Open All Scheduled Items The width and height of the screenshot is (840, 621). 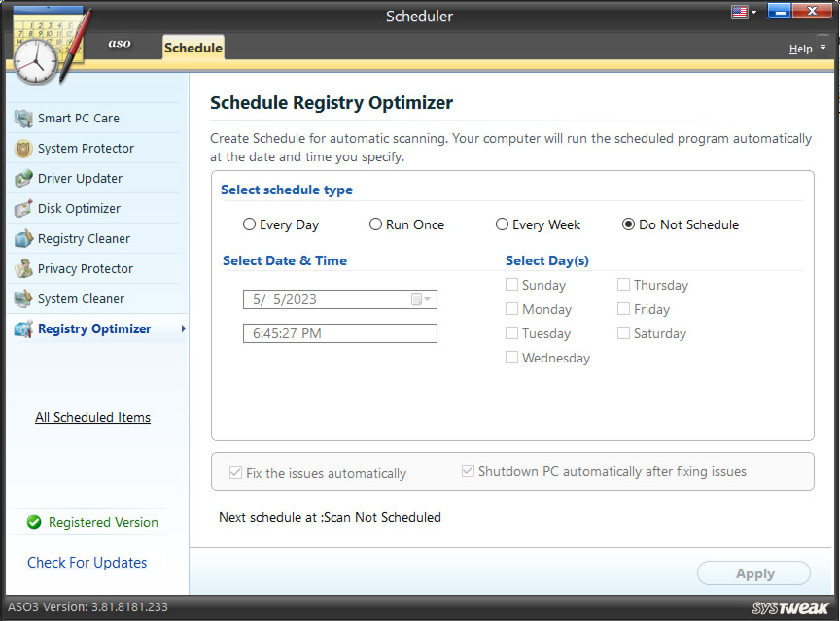(x=92, y=417)
